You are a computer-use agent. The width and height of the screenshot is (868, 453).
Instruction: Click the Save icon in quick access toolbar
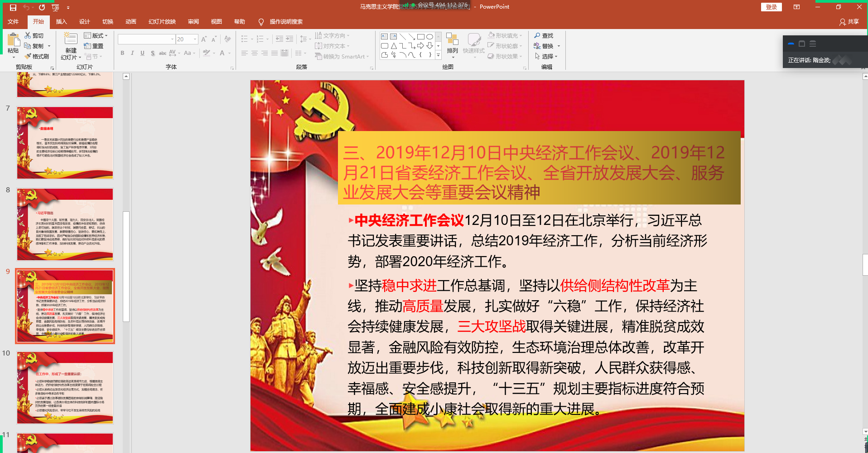coord(13,7)
